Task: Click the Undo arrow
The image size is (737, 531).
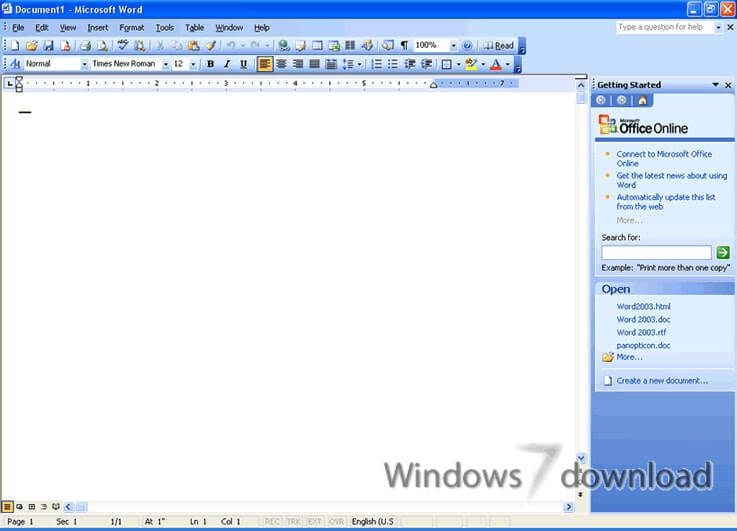Action: pos(231,46)
